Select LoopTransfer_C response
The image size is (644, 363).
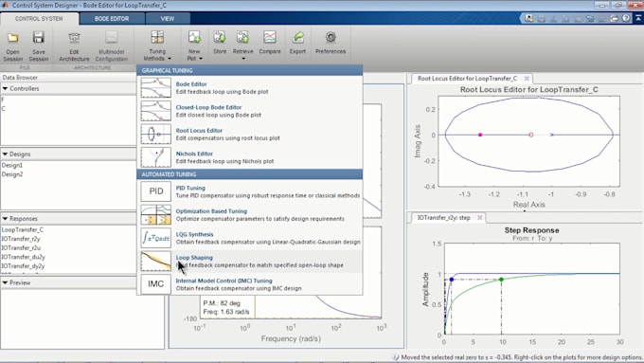click(x=23, y=229)
